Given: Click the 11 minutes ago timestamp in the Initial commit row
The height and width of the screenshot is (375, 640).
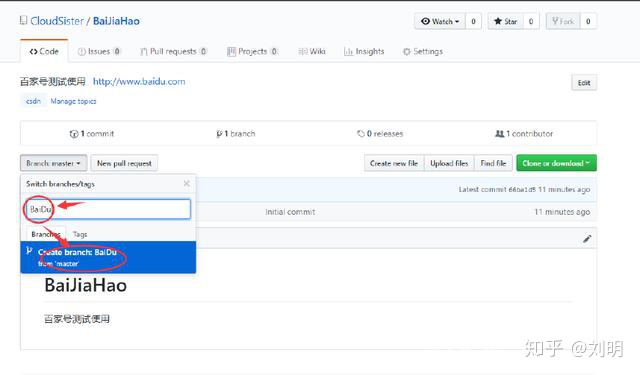Looking at the screenshot, I should coord(562,212).
